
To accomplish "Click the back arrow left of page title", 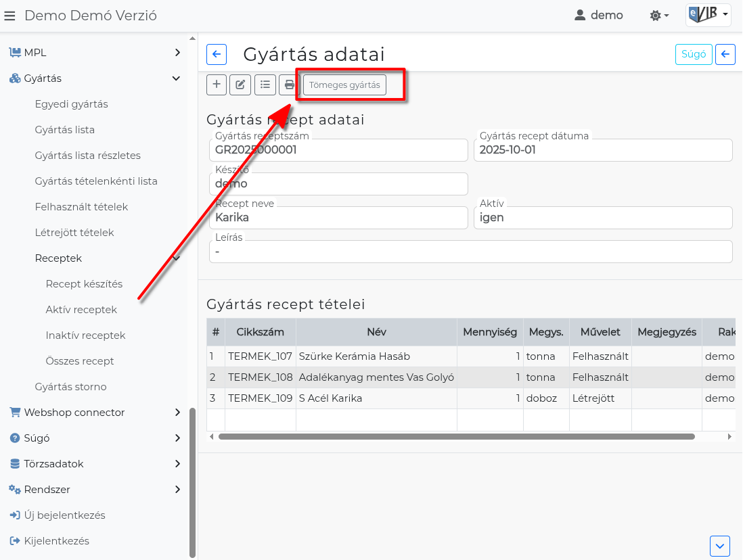I will coord(216,54).
